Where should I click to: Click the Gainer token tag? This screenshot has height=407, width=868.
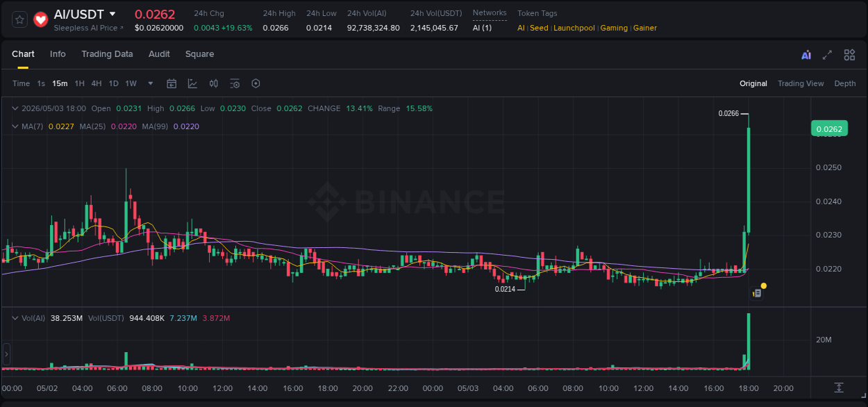pos(645,28)
